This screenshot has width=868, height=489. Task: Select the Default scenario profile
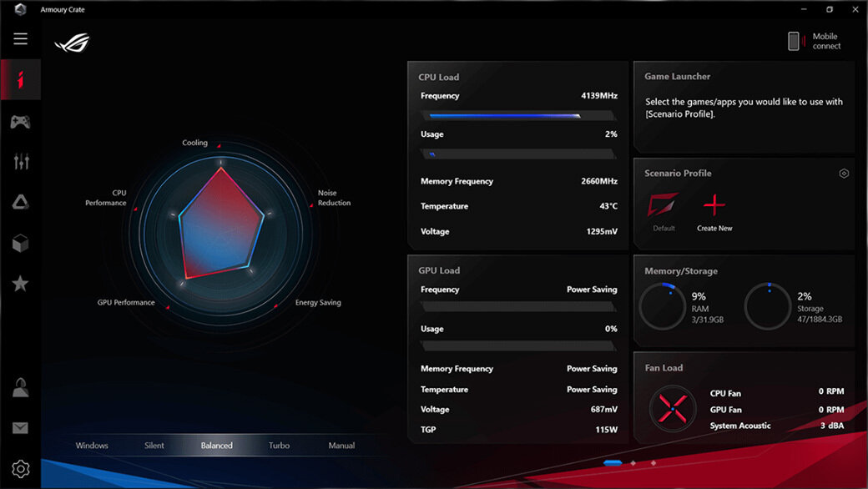664,210
